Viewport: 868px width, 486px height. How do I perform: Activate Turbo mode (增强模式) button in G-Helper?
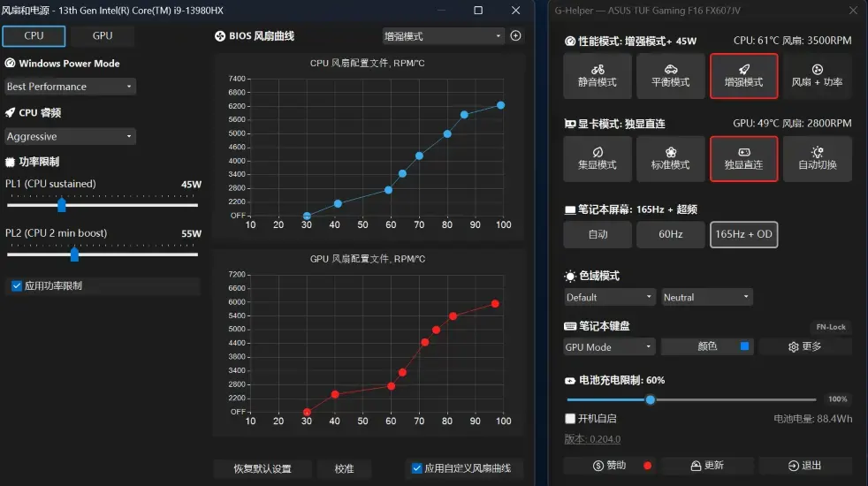743,76
